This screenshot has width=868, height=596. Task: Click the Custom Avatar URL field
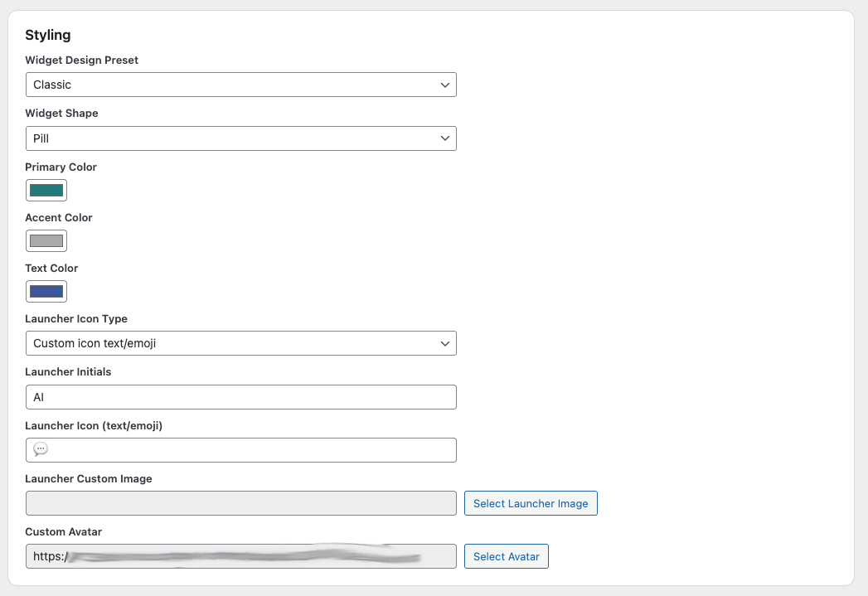(240, 556)
